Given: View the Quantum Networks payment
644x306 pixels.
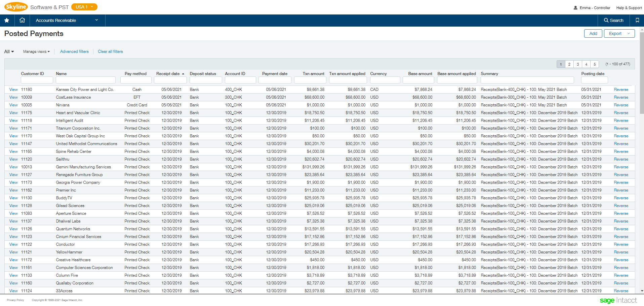Looking at the screenshot, I should point(13,229).
